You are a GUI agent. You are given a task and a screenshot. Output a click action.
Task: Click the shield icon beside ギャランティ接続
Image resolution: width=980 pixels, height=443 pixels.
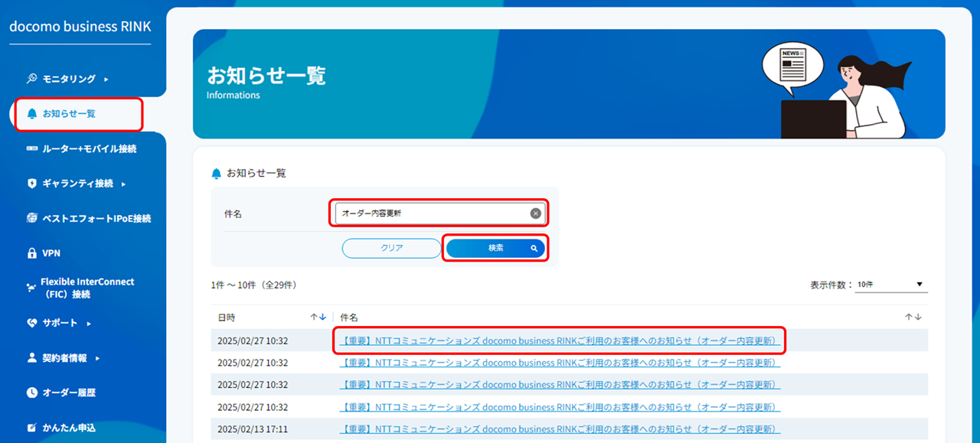(x=31, y=184)
